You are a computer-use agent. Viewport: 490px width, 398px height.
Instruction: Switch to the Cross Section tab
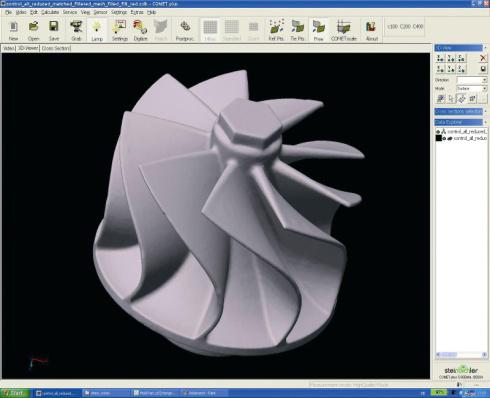(56, 48)
